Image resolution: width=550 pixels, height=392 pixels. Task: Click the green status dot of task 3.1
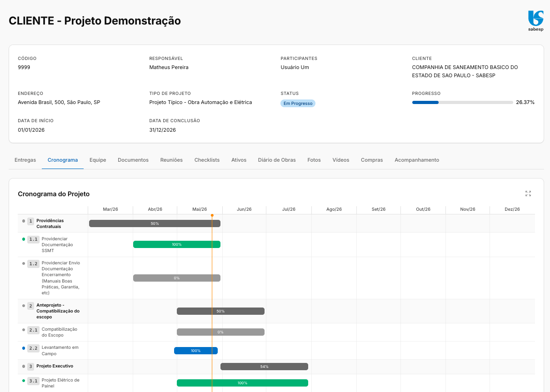coord(24,380)
